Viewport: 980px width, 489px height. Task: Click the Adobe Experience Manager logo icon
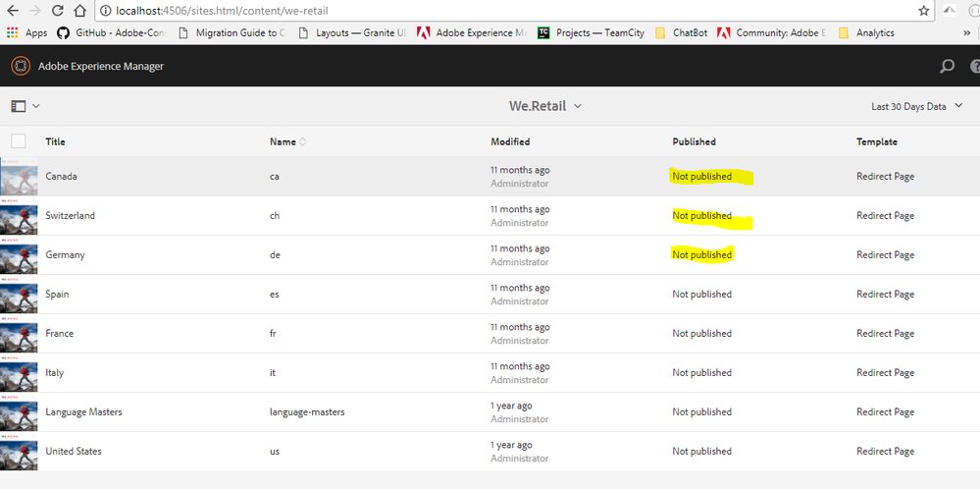pos(21,66)
